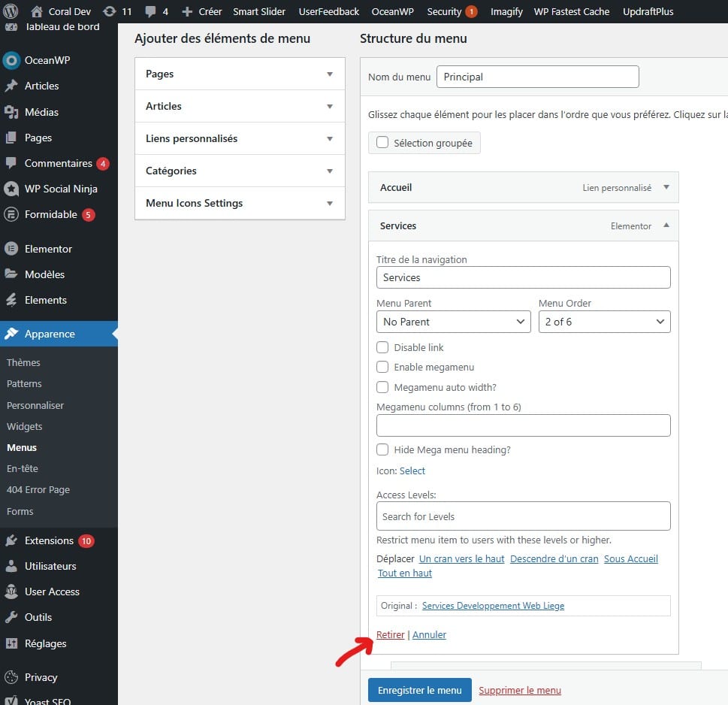This screenshot has height=705, width=728.
Task: Click the WordPress logo icon
Action: pyautogui.click(x=11, y=11)
